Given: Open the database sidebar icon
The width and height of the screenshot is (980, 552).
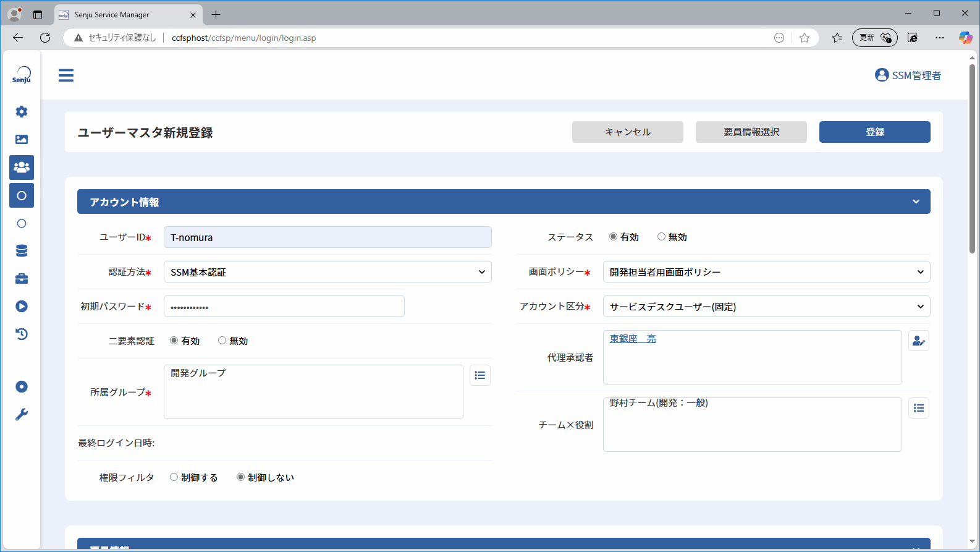Looking at the screenshot, I should pos(22,251).
